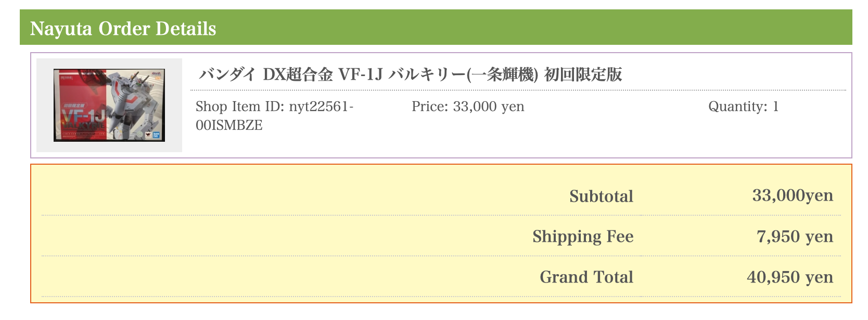
Task: Click the Shipping Fee label
Action: pos(583,237)
